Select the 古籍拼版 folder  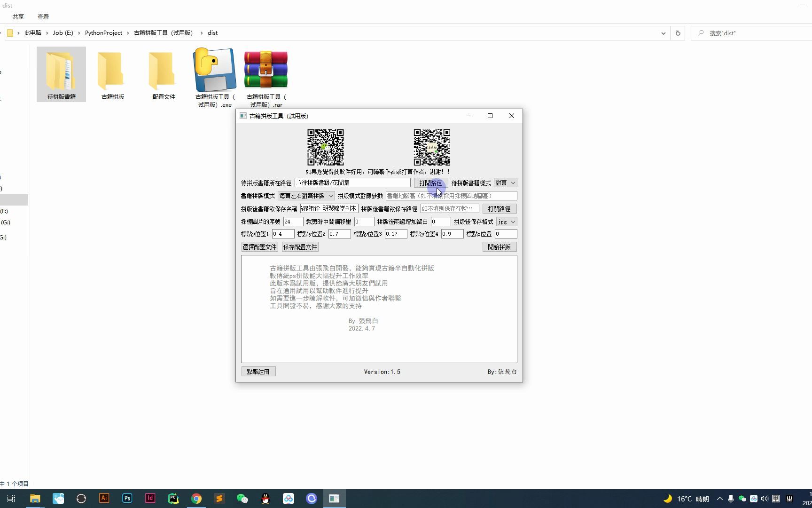click(x=112, y=74)
